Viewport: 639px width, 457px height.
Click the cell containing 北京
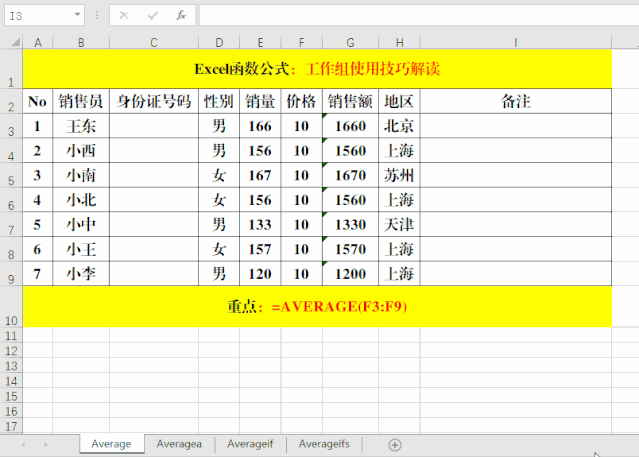pyautogui.click(x=399, y=126)
